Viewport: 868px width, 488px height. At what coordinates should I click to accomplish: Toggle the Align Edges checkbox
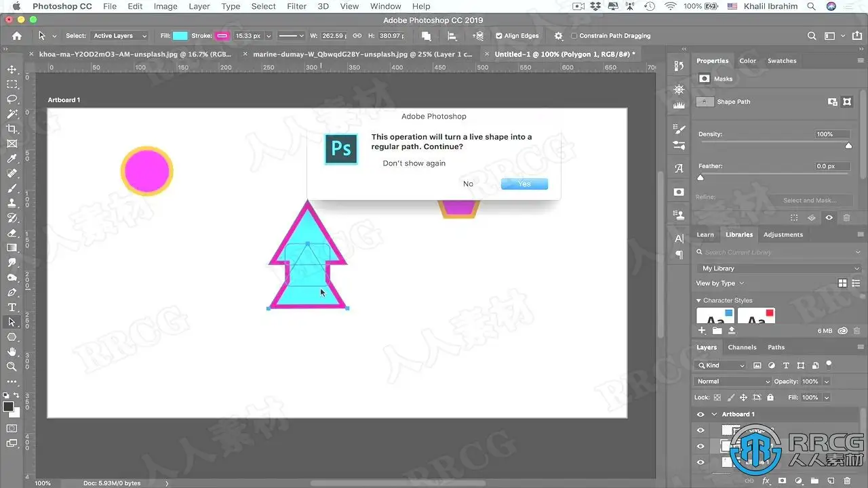coord(499,36)
